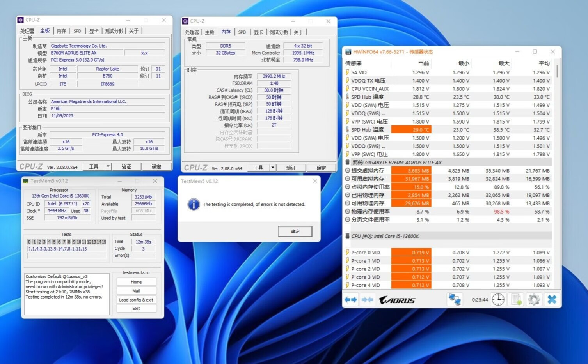588x364 pixels.
Task: Open HWiNFO settings gear icon
Action: point(534,299)
